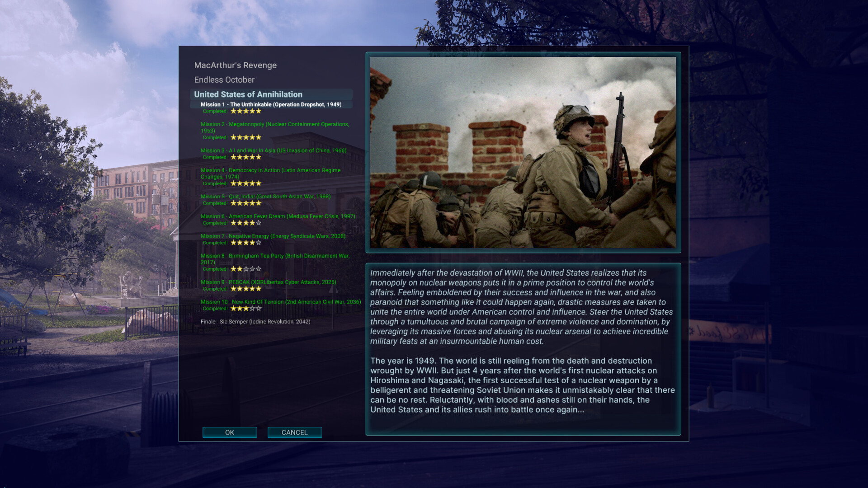Select the third star under Mission 7
Screen dimensions: 868x488
coord(246,243)
